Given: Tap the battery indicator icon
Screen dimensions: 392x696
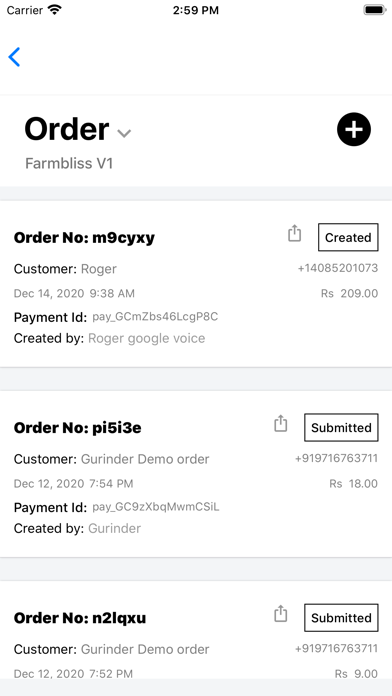Looking at the screenshot, I should coord(375,10).
